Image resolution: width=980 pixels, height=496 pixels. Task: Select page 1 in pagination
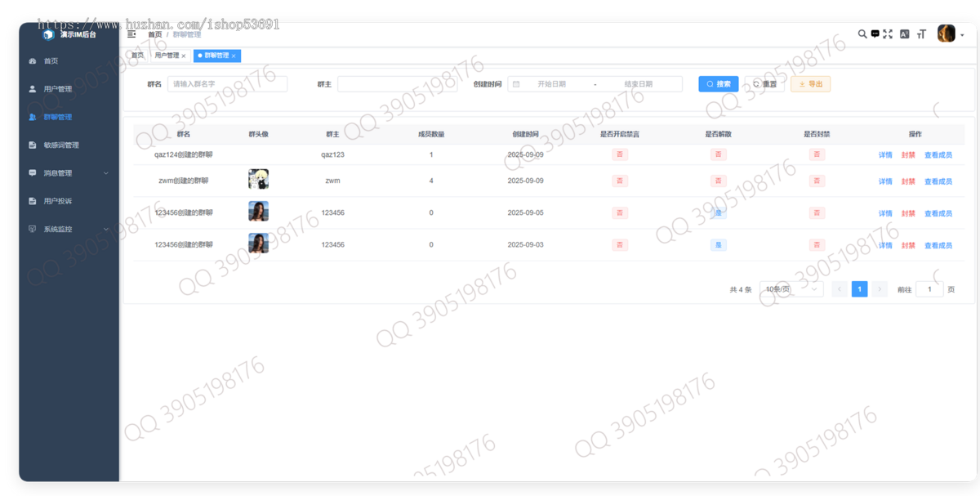tap(859, 289)
